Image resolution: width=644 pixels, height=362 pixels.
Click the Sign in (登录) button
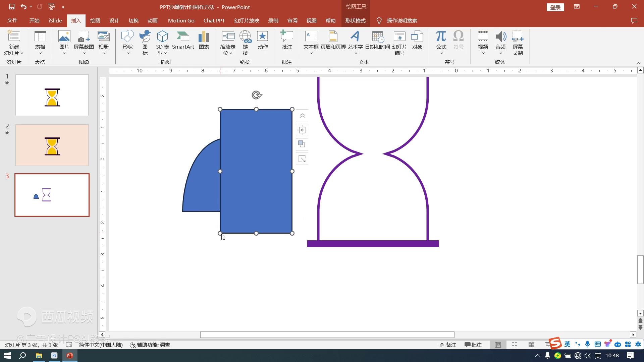tap(555, 7)
